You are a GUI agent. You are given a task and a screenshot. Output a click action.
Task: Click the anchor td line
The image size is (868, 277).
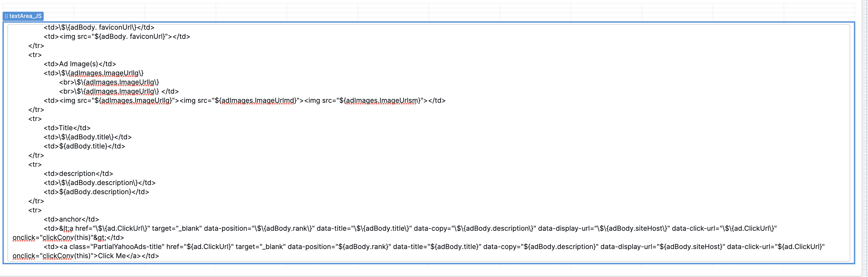tap(71, 219)
